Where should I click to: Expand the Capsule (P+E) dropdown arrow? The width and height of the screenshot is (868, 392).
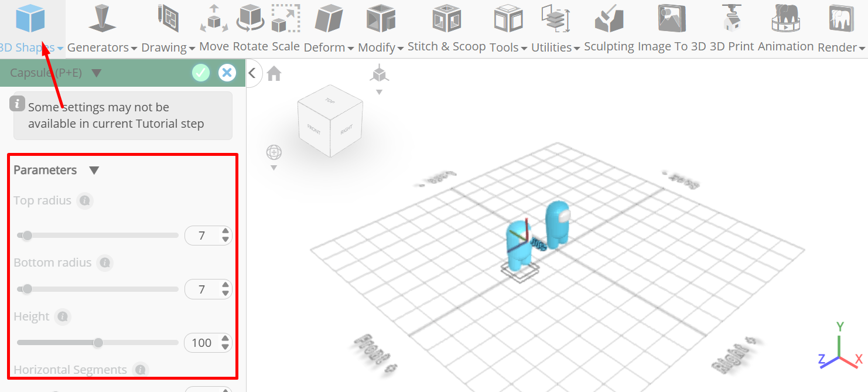click(97, 73)
